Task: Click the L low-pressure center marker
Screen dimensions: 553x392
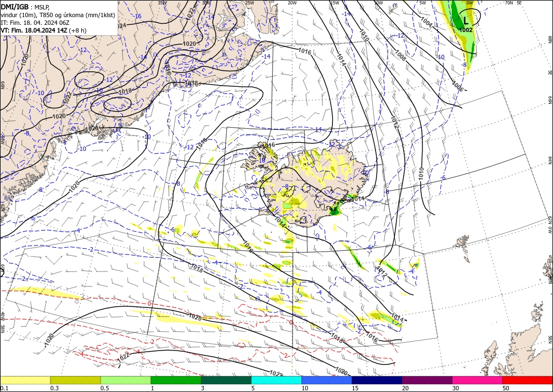Action: coord(466,20)
